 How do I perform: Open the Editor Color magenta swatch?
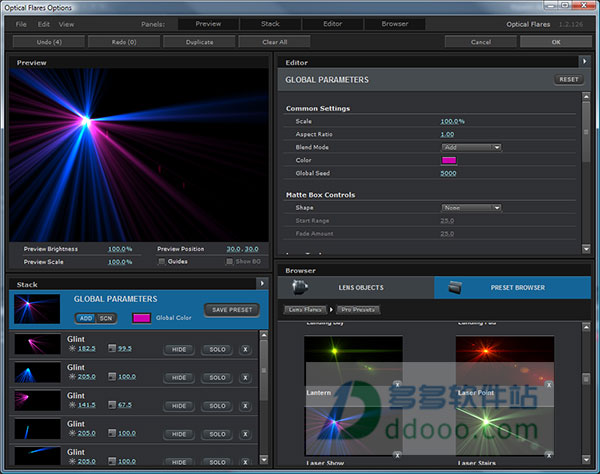pos(449,160)
